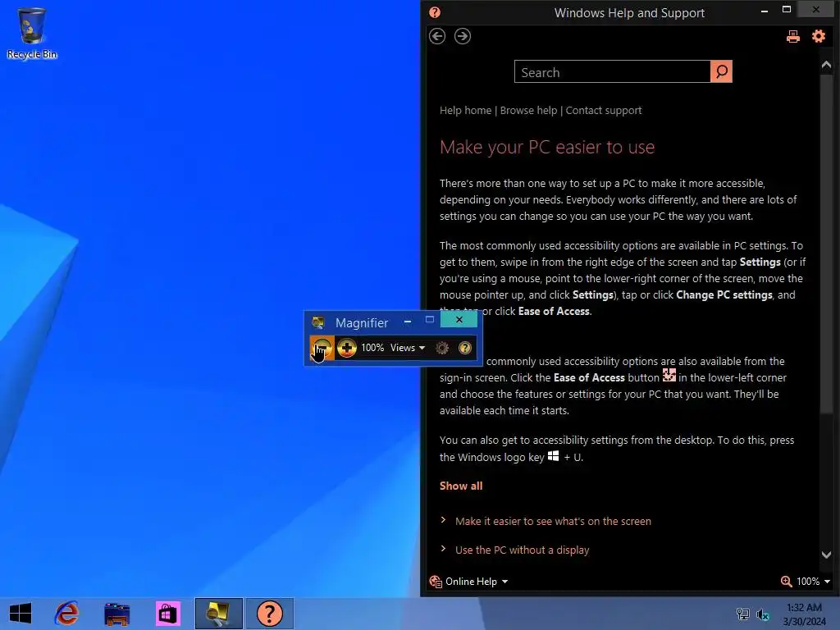Open the Windows Start button
The image size is (840, 630).
(21, 614)
